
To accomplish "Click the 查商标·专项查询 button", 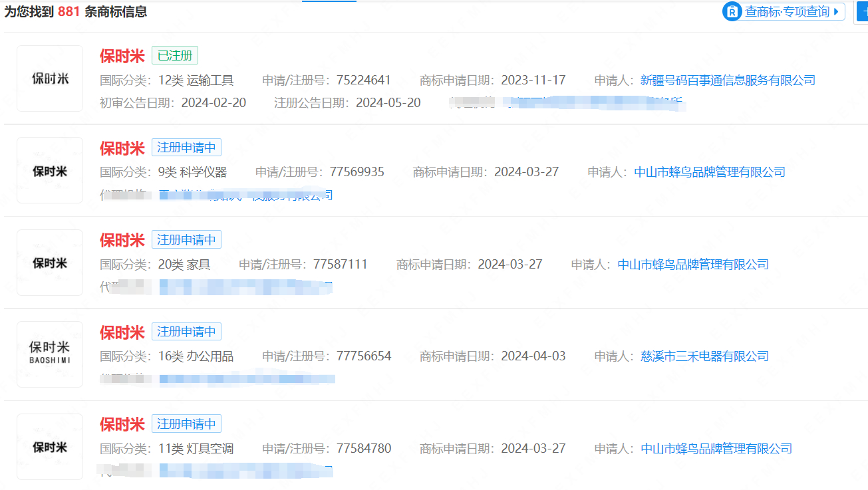I will coord(784,11).
